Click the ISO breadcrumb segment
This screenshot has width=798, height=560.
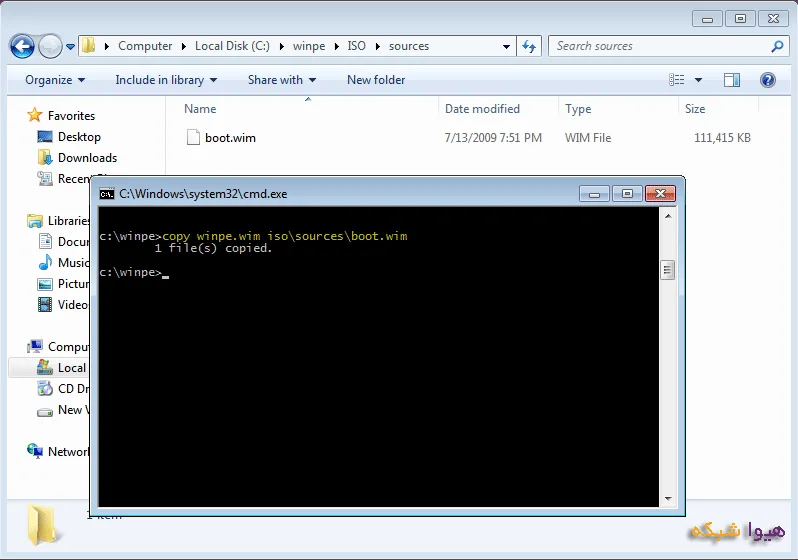pyautogui.click(x=356, y=46)
